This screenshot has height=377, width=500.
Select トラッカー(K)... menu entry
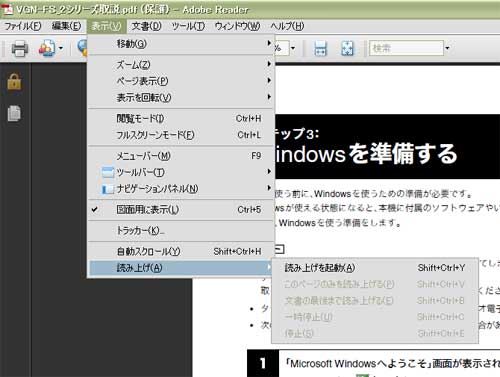pyautogui.click(x=181, y=230)
